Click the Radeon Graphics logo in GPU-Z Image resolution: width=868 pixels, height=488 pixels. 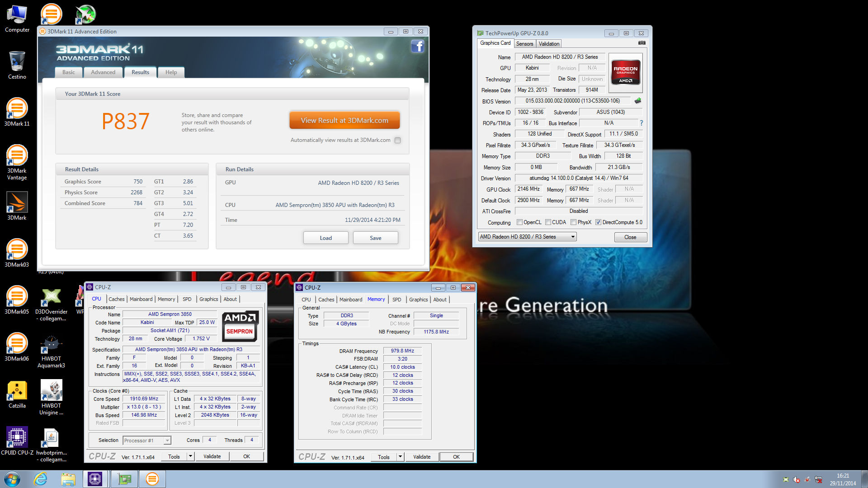pyautogui.click(x=626, y=72)
